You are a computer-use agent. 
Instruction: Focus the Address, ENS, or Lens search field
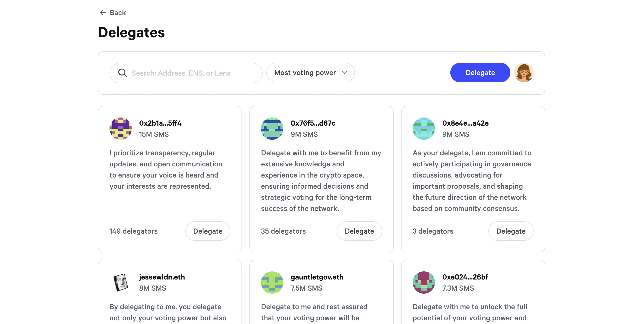coord(190,73)
